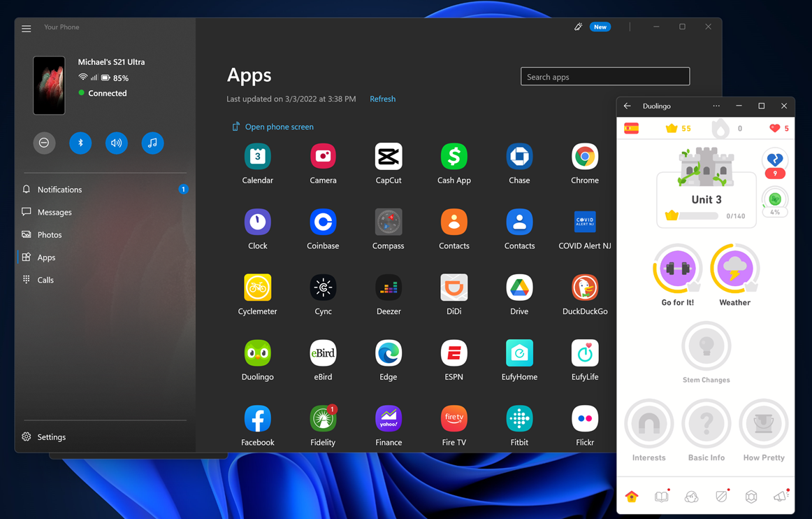Screen dimensions: 812x519
Task: Open the Duolingo home tab icon
Action: (x=631, y=496)
